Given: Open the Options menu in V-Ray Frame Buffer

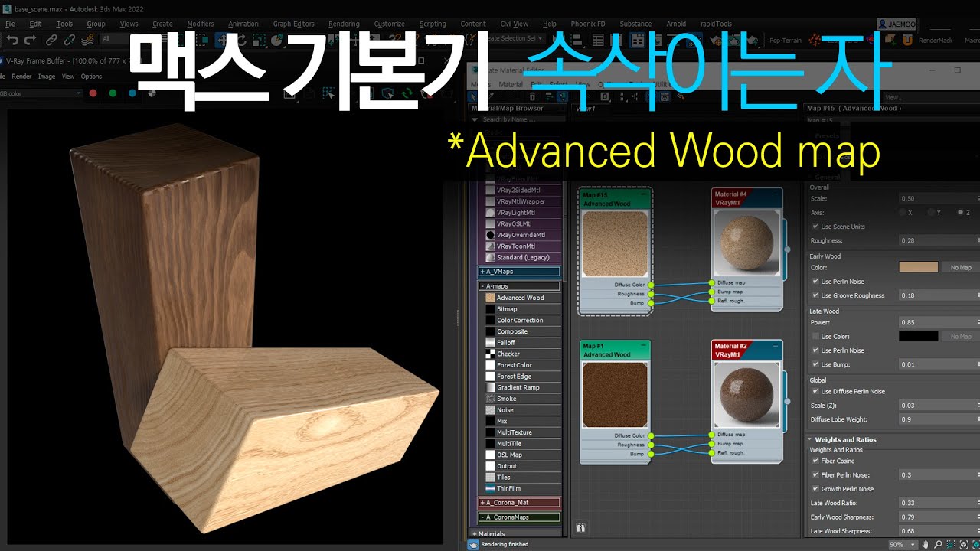Looking at the screenshot, I should [91, 77].
